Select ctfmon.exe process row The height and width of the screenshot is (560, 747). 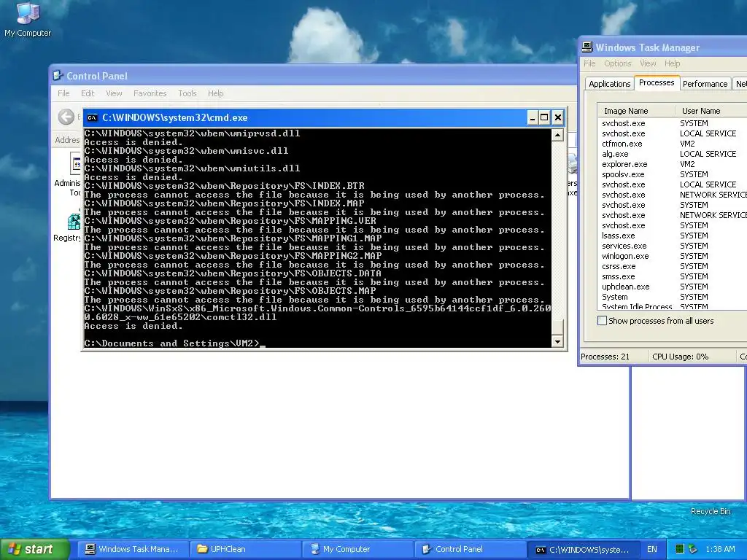click(672, 144)
